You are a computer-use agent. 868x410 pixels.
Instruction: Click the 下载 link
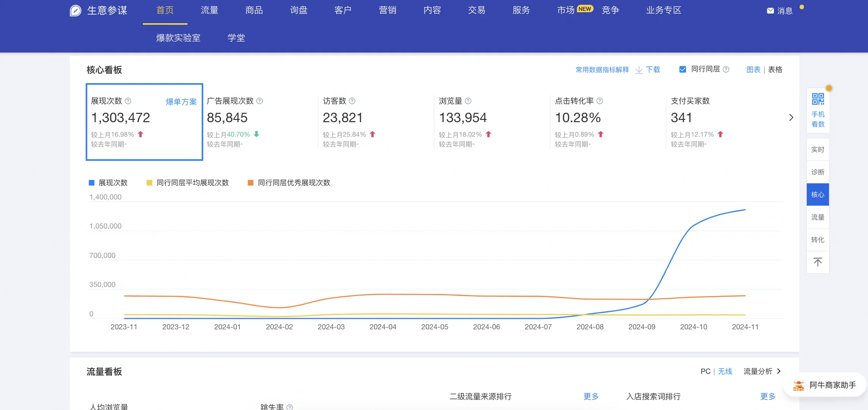(653, 70)
